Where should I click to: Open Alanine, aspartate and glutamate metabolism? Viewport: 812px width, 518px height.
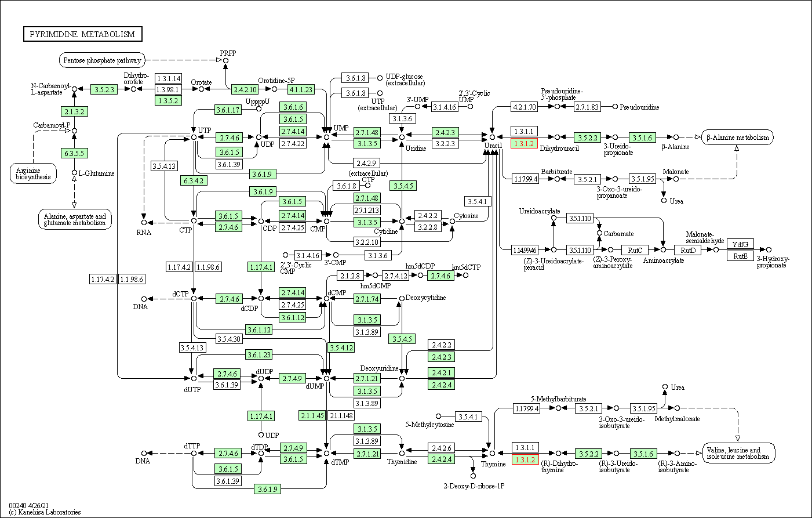click(75, 220)
